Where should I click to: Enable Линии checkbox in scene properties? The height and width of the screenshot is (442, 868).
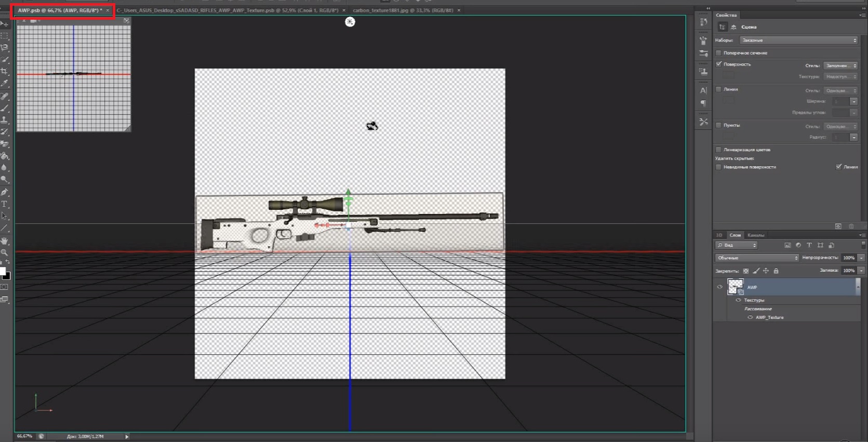pyautogui.click(x=719, y=89)
